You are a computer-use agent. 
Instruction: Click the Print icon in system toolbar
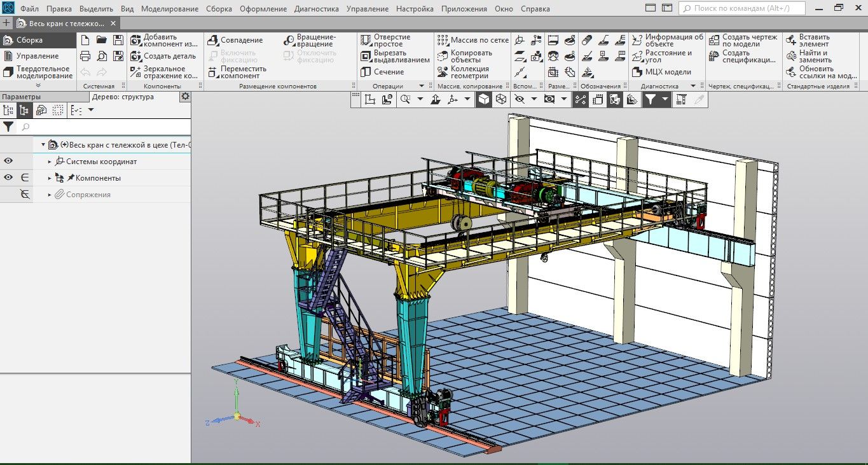85,56
